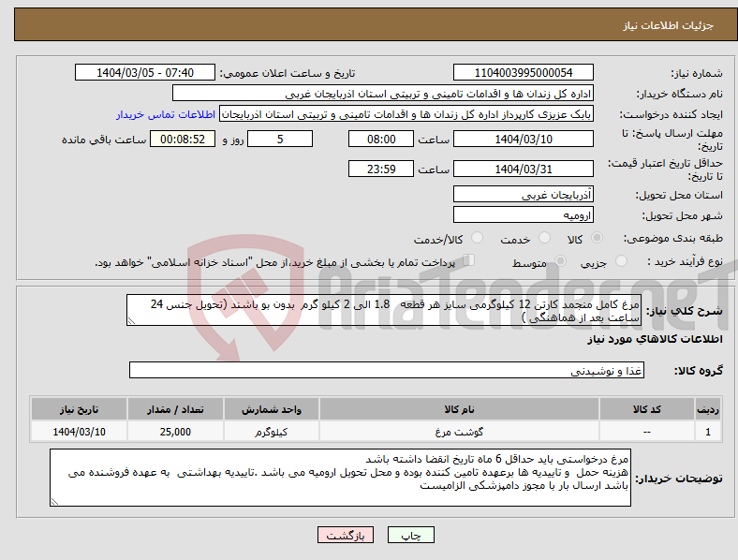Viewport: 738px width, 560px height.
Task: Select the متوسط purchase type radio
Action: (x=561, y=260)
